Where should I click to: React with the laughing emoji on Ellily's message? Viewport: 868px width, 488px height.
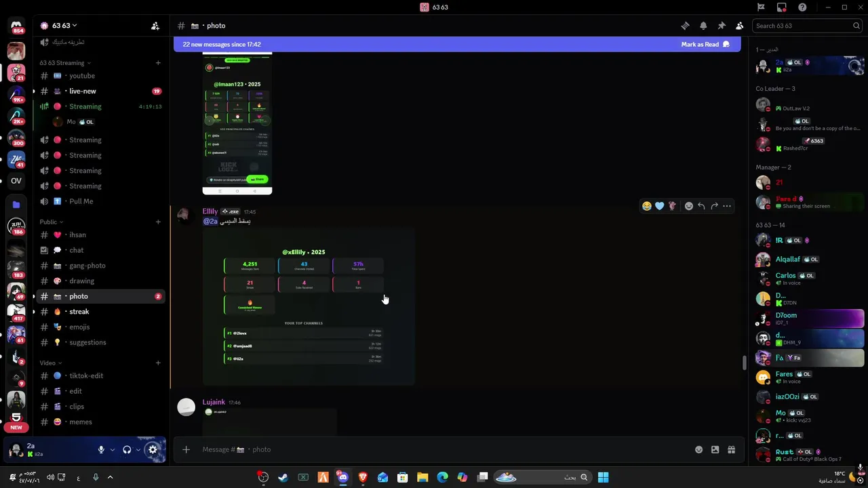pos(647,206)
